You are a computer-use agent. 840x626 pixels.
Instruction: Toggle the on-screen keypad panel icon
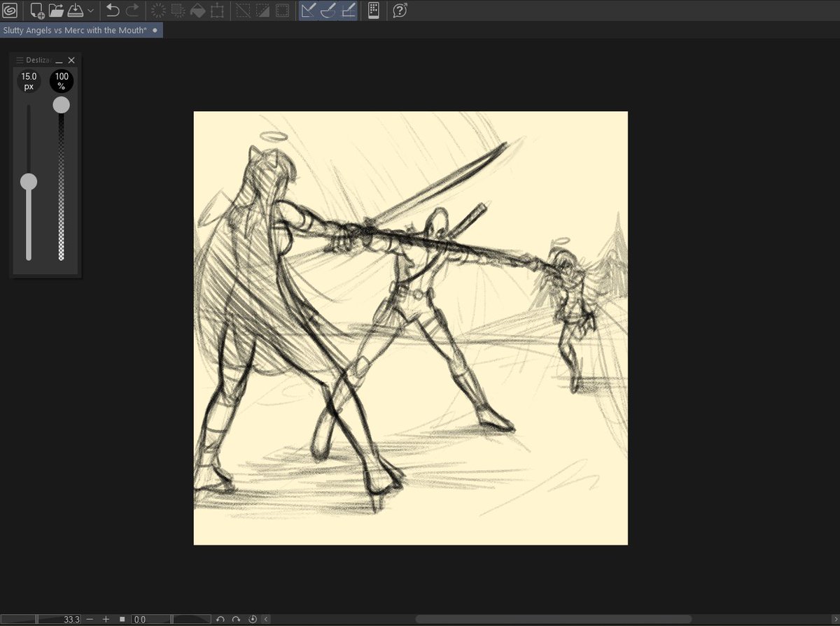coord(374,10)
